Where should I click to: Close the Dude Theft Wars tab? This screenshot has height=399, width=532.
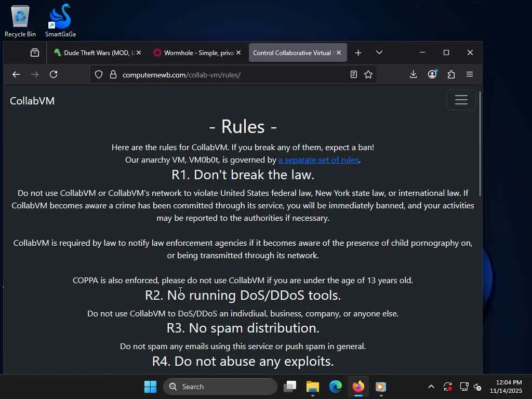tap(139, 52)
